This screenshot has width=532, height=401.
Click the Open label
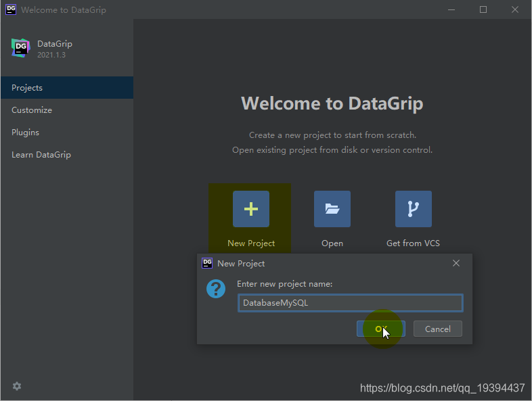coord(332,243)
